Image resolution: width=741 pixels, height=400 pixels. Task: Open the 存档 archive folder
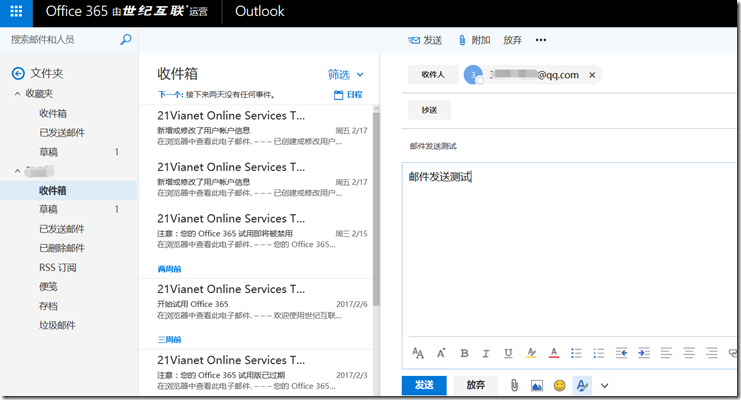pos(48,306)
